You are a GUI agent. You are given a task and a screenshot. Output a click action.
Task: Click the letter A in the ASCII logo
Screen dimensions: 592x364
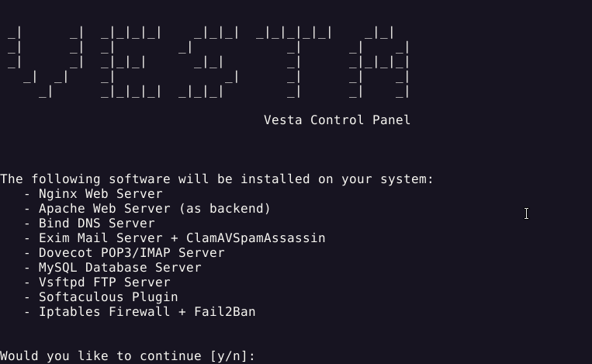[379, 62]
